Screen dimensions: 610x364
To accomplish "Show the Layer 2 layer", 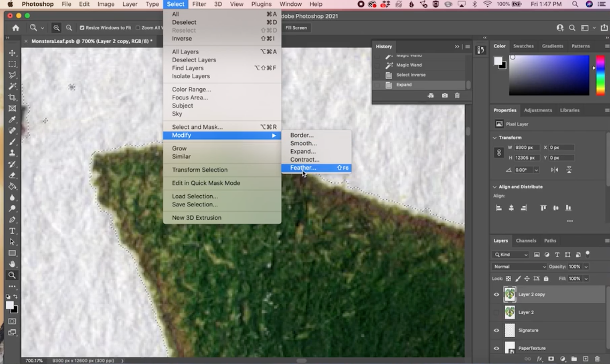I will 496,312.
